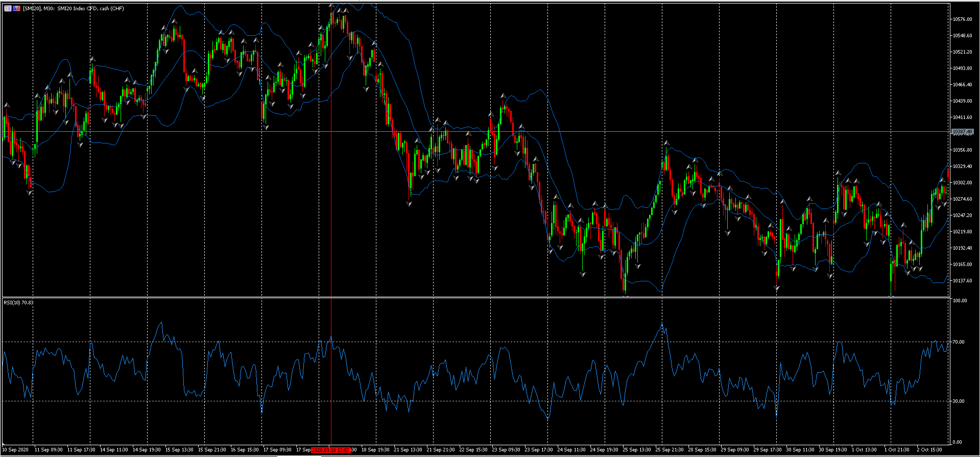Image resolution: width=980 pixels, height=457 pixels.
Task: Click the 2 Oct 15:30 time axis label
Action: [x=929, y=450]
